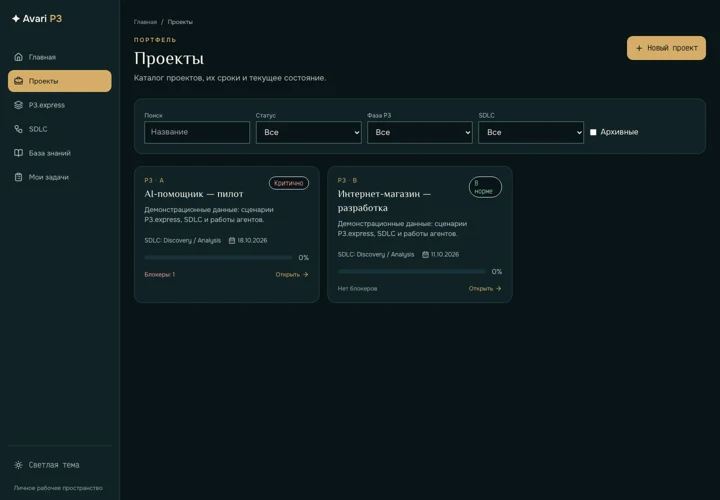
Task: Click the book icon beside База знаний
Action: click(x=18, y=153)
